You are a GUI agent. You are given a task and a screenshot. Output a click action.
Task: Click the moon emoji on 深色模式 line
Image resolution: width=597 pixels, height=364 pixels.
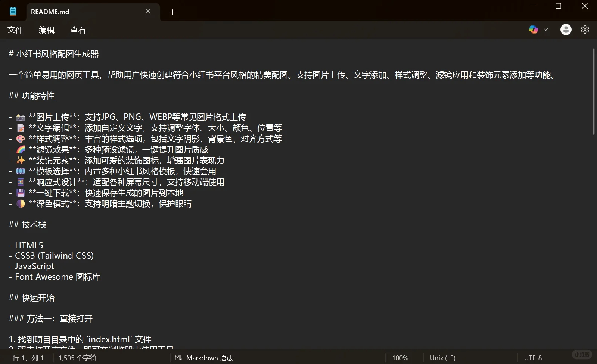21,204
